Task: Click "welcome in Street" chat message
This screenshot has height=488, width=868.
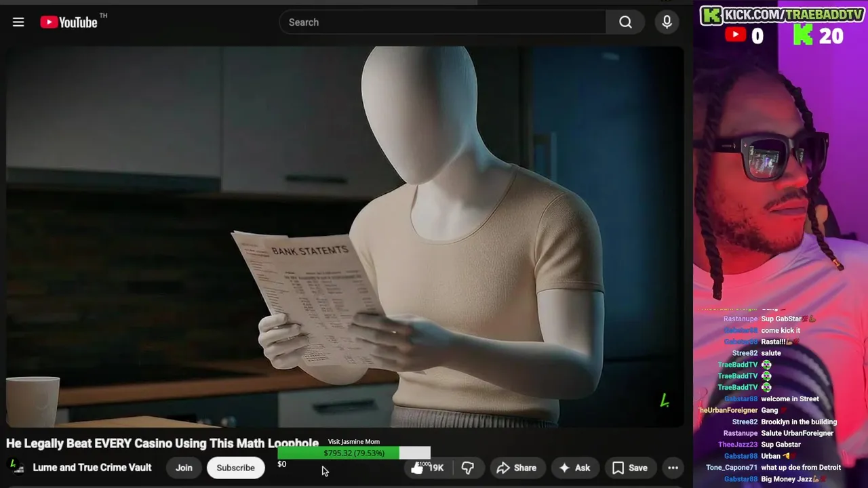Action: click(790, 399)
